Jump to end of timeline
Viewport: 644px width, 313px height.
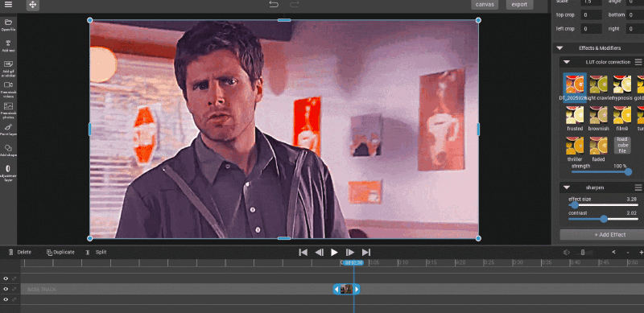click(x=366, y=252)
